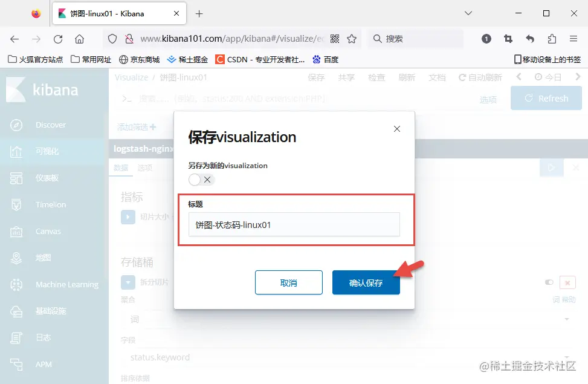Open 今日 time picker
588x384 pixels.
pyautogui.click(x=548, y=77)
